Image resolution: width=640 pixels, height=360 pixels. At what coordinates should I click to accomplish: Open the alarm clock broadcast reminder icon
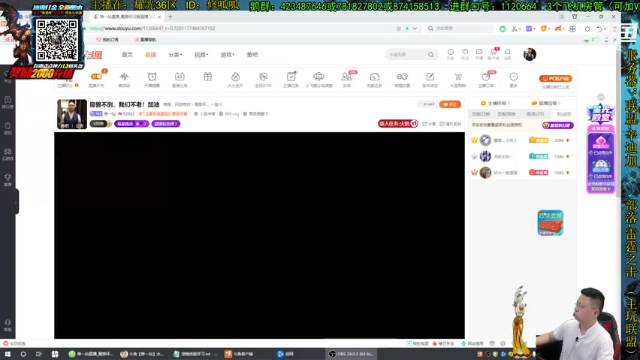click(152, 77)
